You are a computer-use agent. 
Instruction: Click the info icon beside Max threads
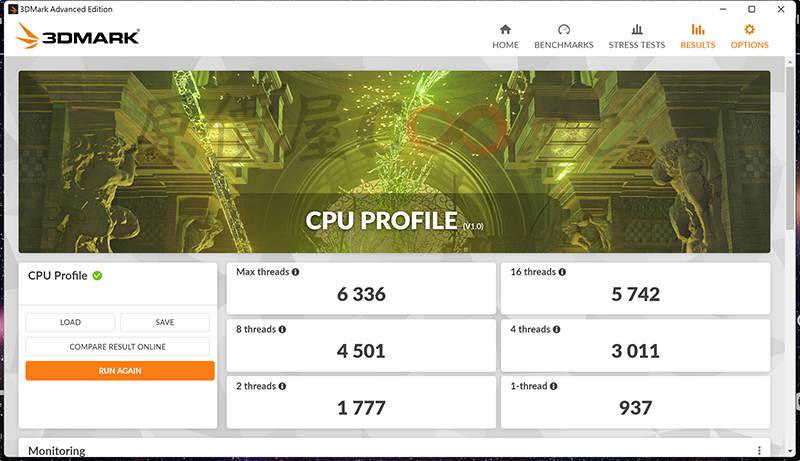click(x=295, y=272)
